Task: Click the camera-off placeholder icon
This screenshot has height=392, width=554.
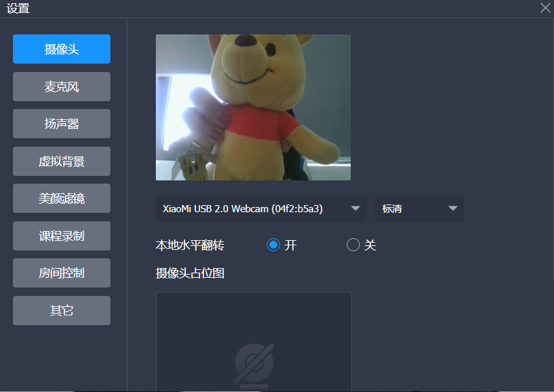Action: pos(254,366)
